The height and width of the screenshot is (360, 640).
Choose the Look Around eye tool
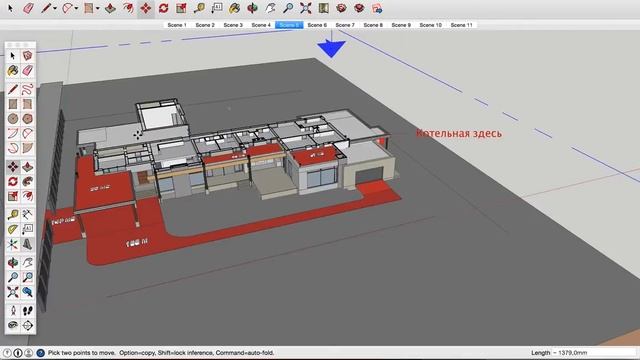click(x=13, y=325)
